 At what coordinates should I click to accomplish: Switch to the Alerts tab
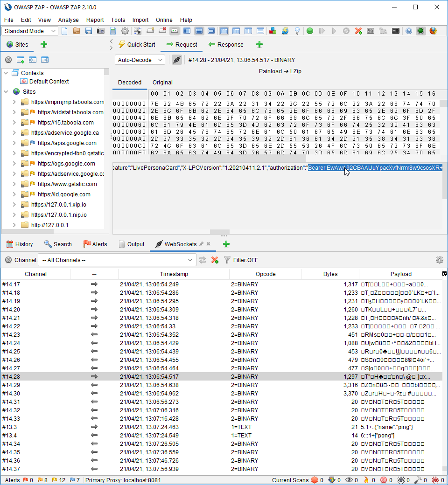[95, 244]
